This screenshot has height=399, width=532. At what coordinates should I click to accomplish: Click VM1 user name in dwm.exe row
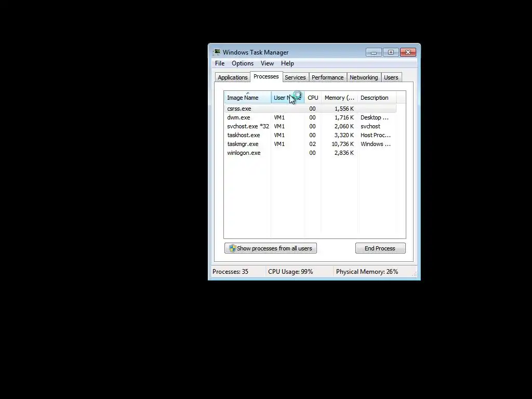(279, 117)
